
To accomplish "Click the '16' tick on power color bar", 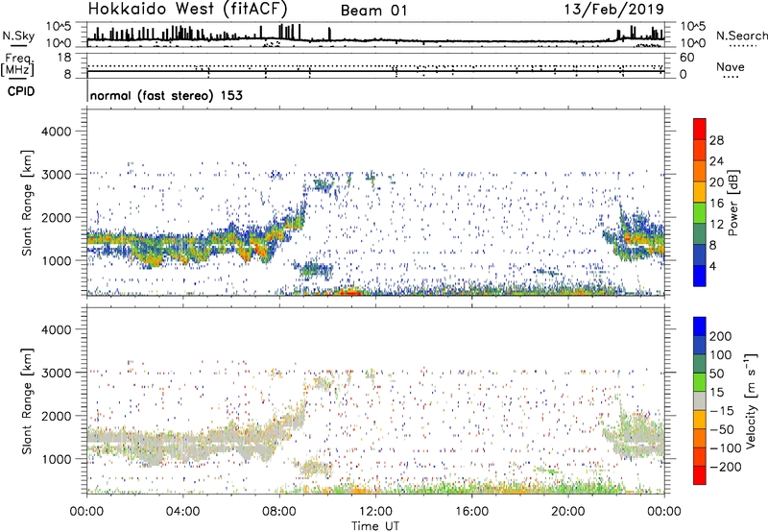I will point(716,204).
